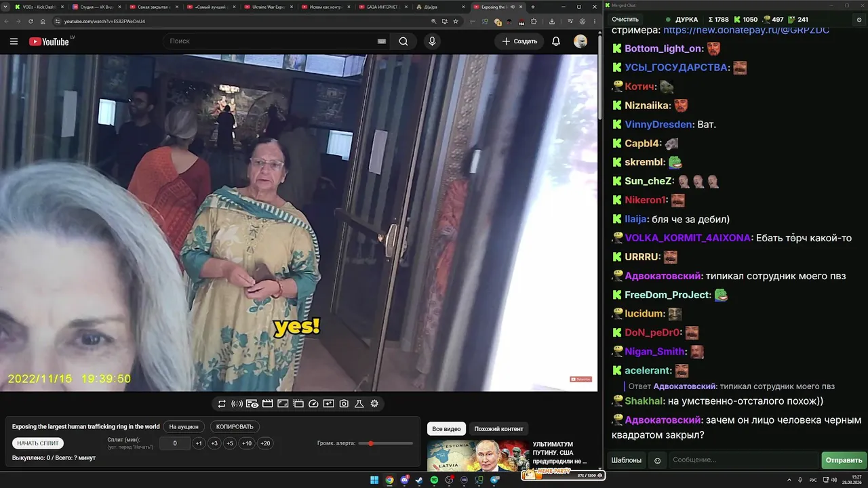
Task: Switch to the Ислам как контр tab
Action: (x=327, y=7)
